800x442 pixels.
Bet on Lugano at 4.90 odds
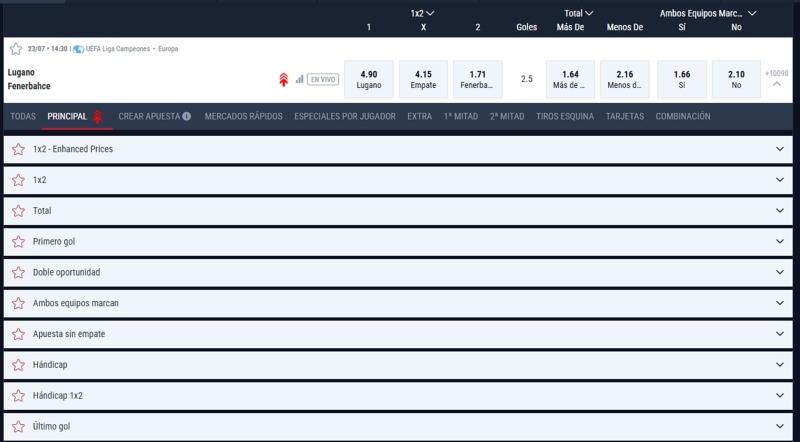tap(369, 78)
